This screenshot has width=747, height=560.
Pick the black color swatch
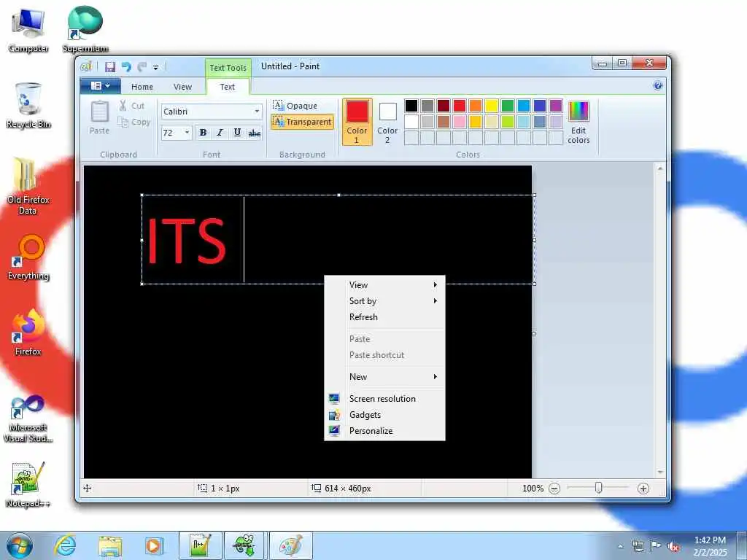pyautogui.click(x=411, y=105)
